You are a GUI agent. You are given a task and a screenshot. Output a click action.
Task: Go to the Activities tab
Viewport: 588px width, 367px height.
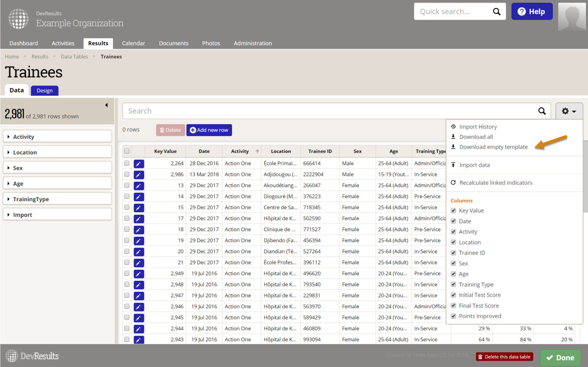pyautogui.click(x=63, y=43)
